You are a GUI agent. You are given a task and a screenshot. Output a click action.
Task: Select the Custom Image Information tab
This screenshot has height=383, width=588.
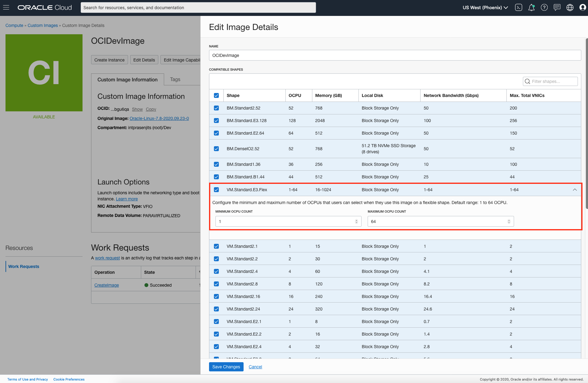pos(127,80)
